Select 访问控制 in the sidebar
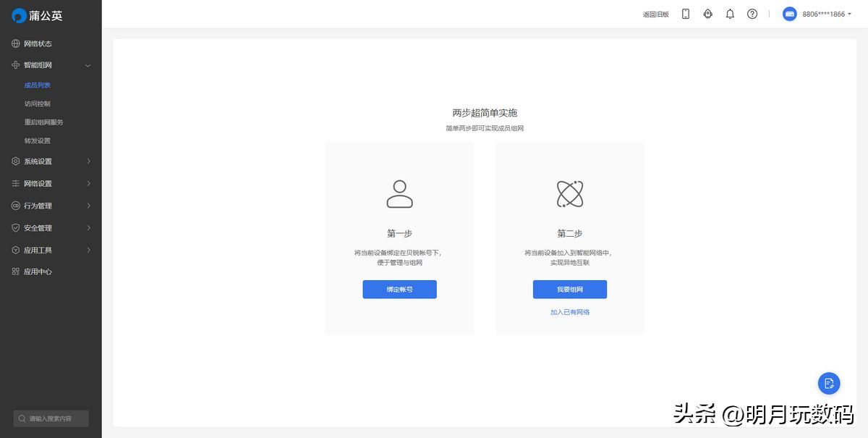868x438 pixels. pos(38,104)
